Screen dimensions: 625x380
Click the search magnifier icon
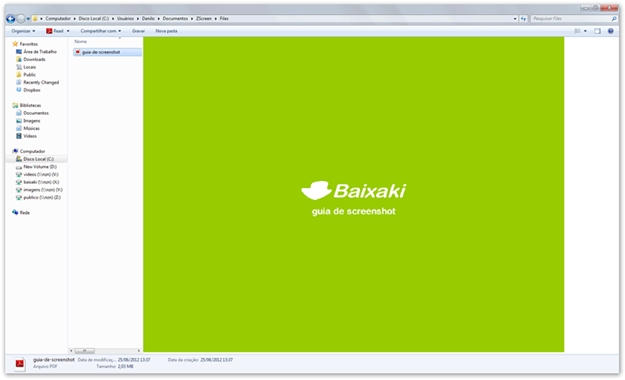[614, 19]
